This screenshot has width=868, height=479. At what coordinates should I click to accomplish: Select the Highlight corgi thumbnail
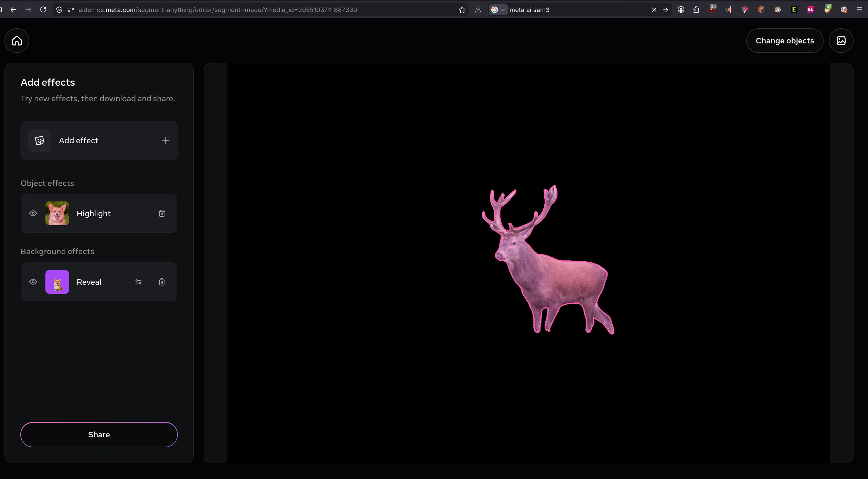(57, 214)
